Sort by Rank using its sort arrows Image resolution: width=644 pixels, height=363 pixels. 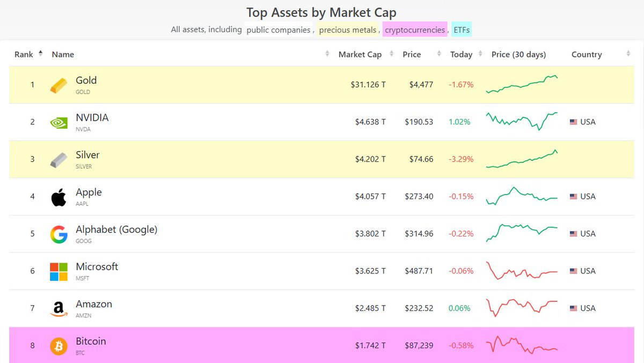coord(40,54)
